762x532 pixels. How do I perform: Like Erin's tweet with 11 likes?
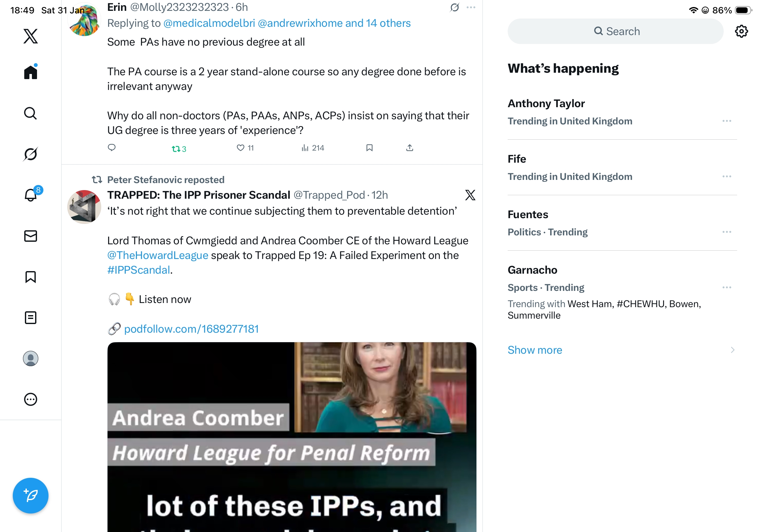click(245, 148)
